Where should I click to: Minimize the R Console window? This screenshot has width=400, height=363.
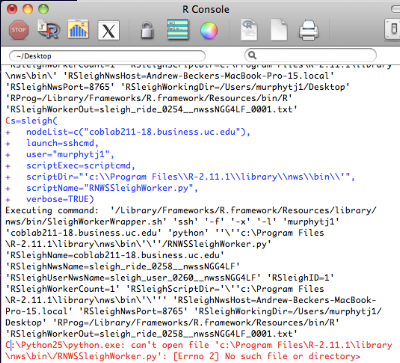tap(28, 9)
